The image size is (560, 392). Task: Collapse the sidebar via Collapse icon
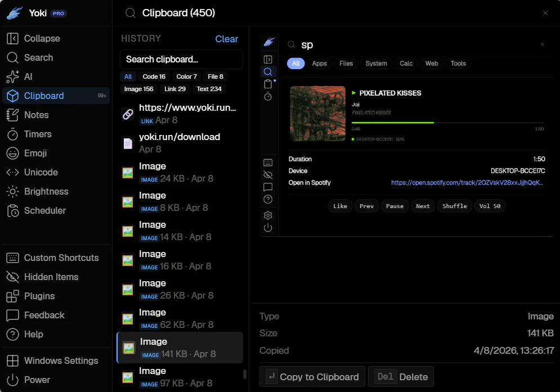click(x=12, y=39)
